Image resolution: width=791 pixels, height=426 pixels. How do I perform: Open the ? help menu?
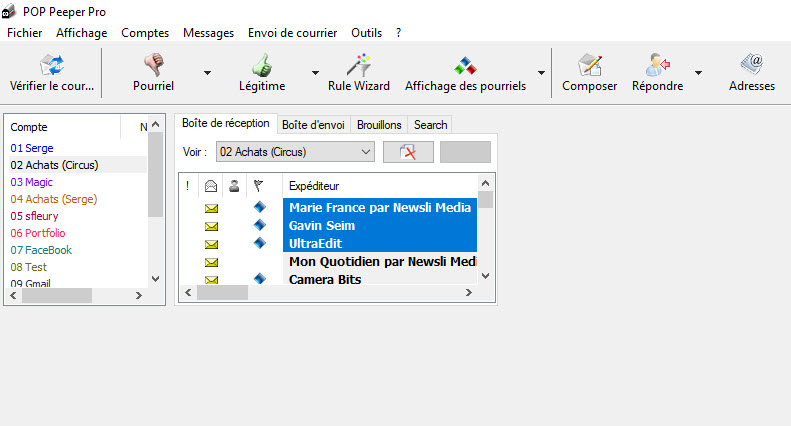tap(399, 33)
